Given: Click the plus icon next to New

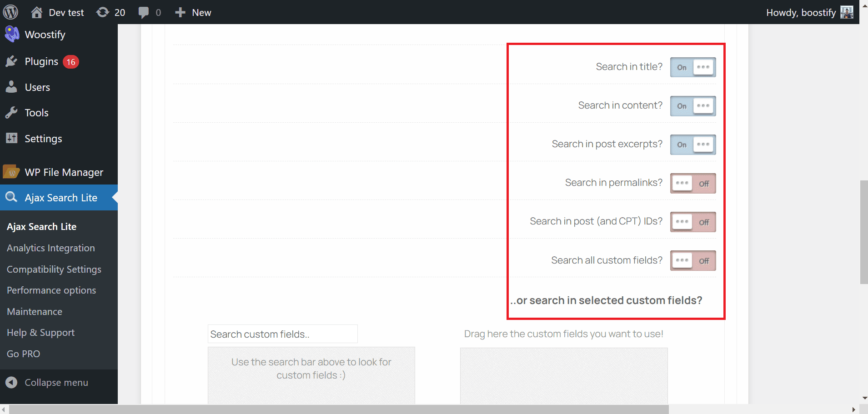Looking at the screenshot, I should click(181, 12).
